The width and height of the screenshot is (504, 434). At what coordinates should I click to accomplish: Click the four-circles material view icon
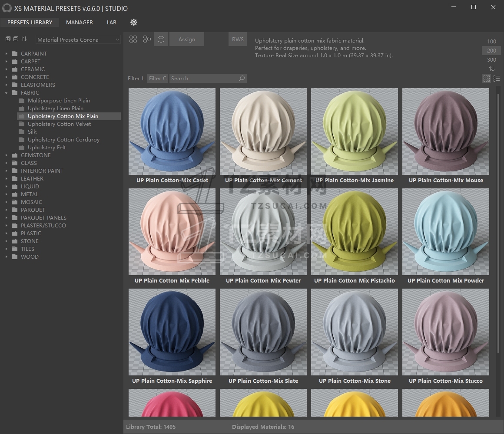(133, 39)
